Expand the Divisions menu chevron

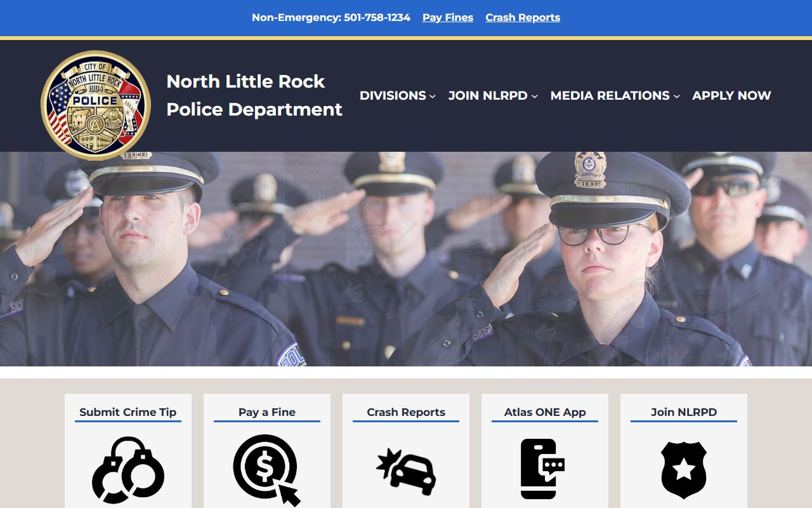coord(433,97)
